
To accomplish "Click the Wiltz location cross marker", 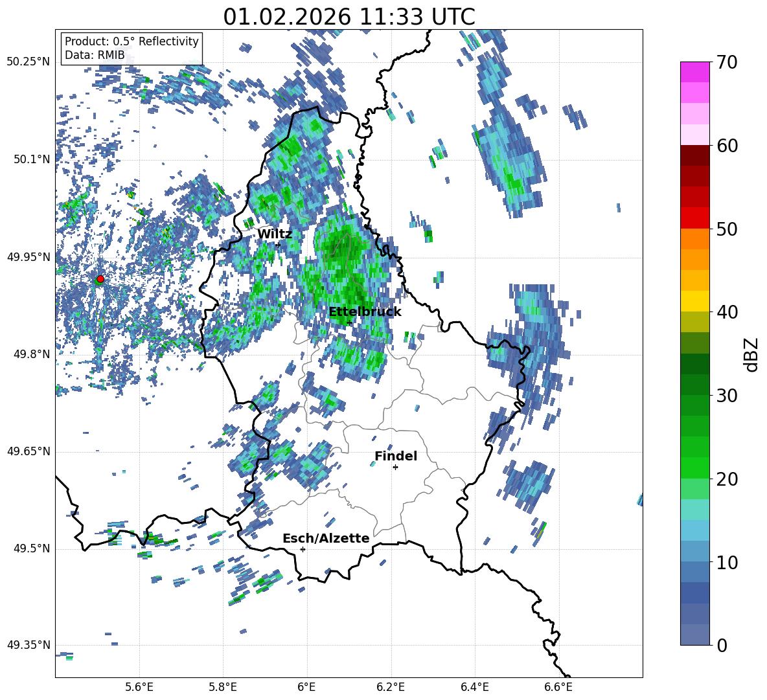I will [x=279, y=245].
